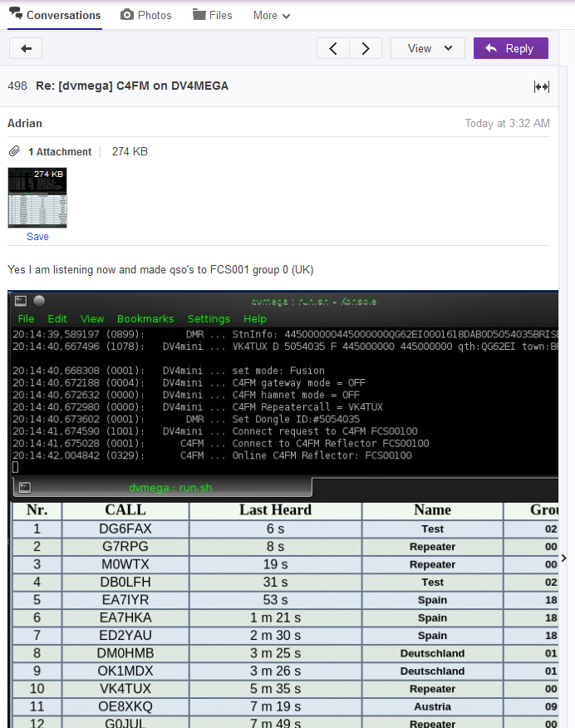Screen dimensions: 575x728
Task: Click the paperclip attachment icon
Action: click(15, 151)
